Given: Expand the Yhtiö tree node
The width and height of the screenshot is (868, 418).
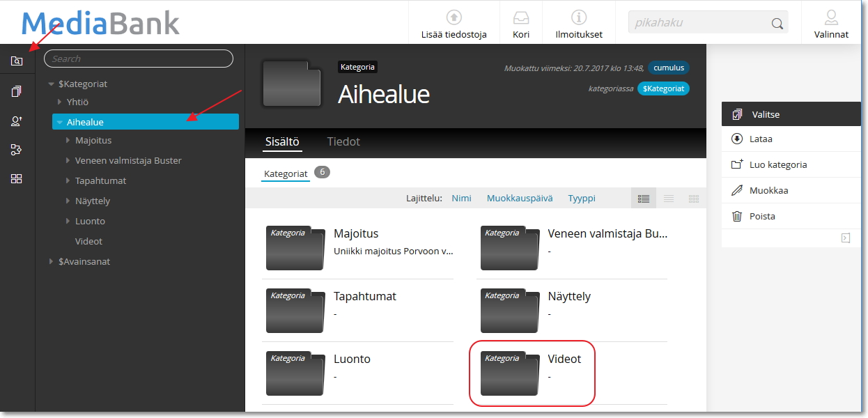Looking at the screenshot, I should [60, 102].
